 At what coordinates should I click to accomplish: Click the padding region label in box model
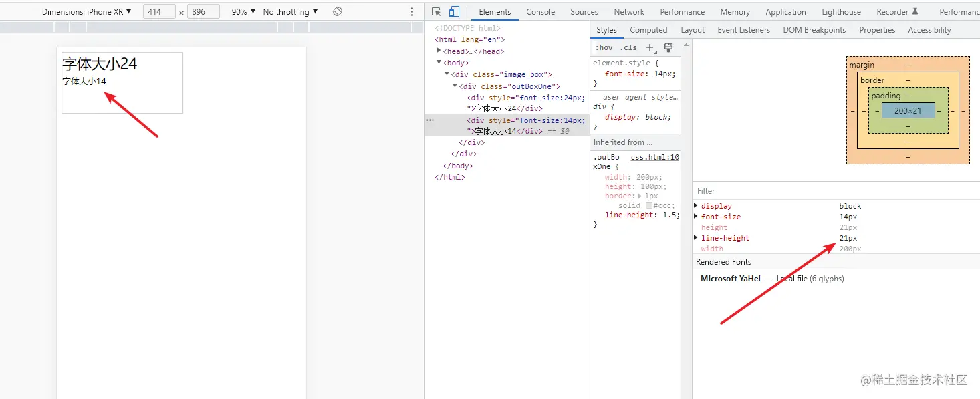(886, 96)
